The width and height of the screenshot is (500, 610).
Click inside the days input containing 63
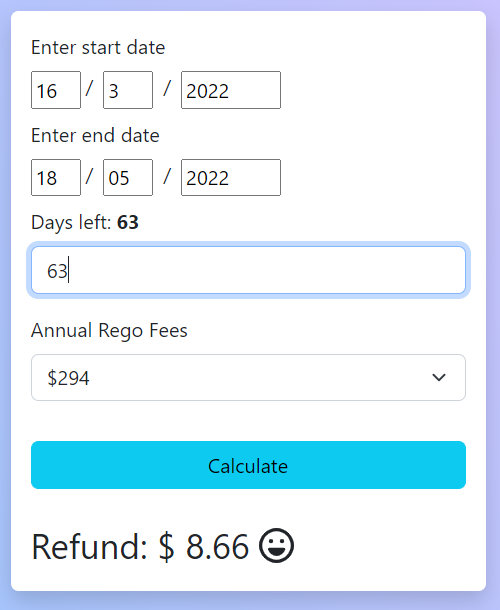(248, 270)
